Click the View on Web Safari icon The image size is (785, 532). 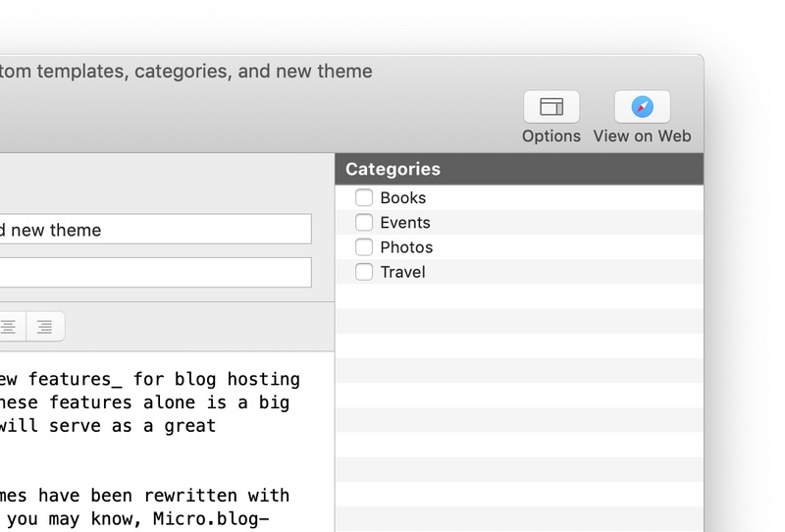(x=643, y=107)
